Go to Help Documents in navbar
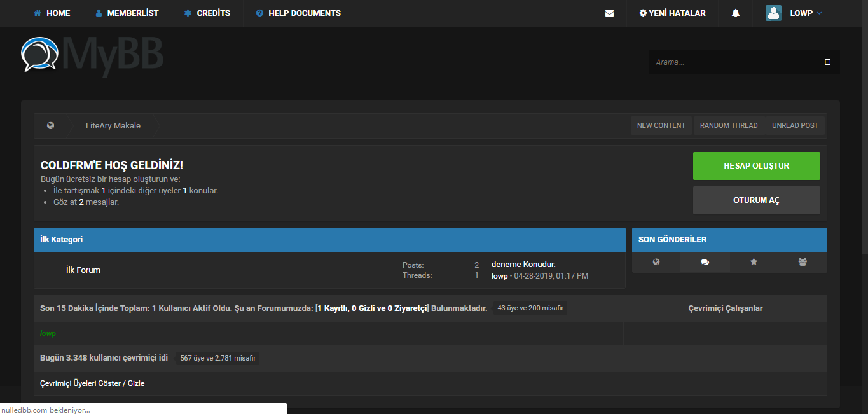The height and width of the screenshot is (414, 868). coord(298,13)
